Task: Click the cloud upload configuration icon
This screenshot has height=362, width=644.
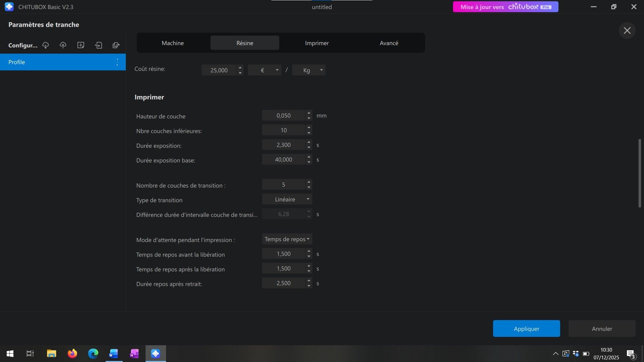Action: coord(63,45)
